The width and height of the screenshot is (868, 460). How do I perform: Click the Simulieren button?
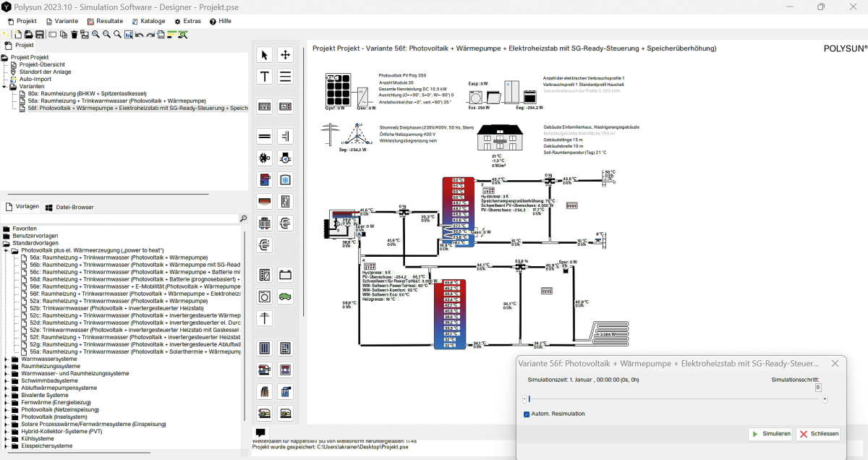pyautogui.click(x=770, y=434)
